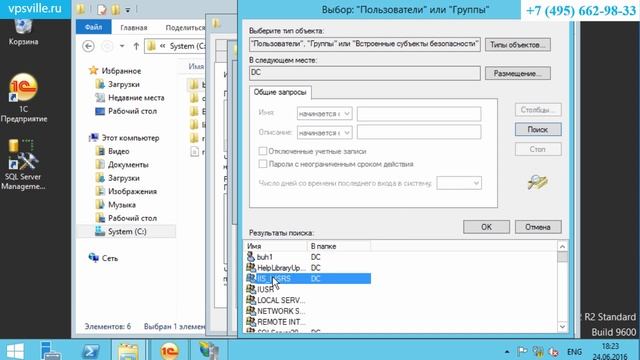
Task: Cancel the dialog with the Отмена button
Action: 538,227
